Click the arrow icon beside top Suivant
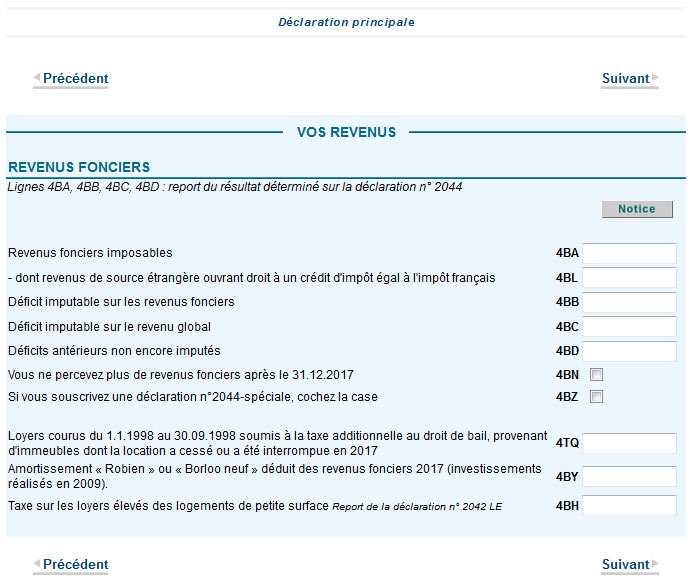The width and height of the screenshot is (694, 583). tap(656, 78)
